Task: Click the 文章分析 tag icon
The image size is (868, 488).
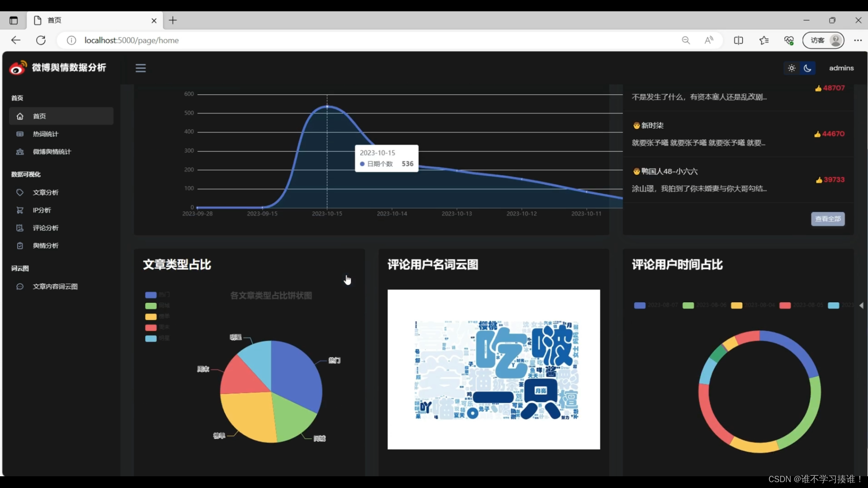Action: tap(20, 192)
